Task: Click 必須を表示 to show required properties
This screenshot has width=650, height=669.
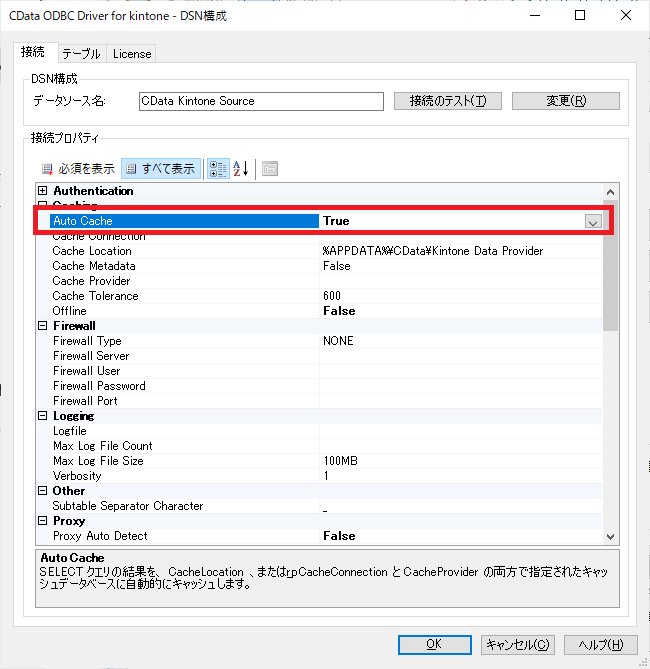Action: point(79,169)
